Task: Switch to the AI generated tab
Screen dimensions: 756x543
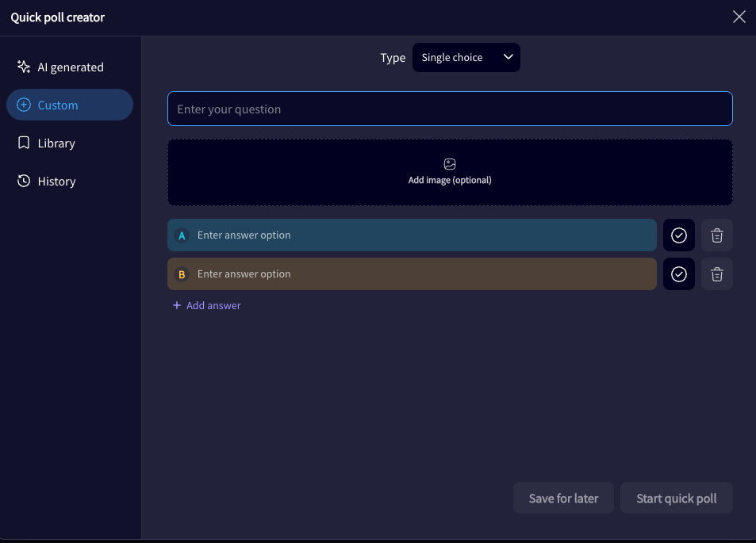Action: coord(70,67)
